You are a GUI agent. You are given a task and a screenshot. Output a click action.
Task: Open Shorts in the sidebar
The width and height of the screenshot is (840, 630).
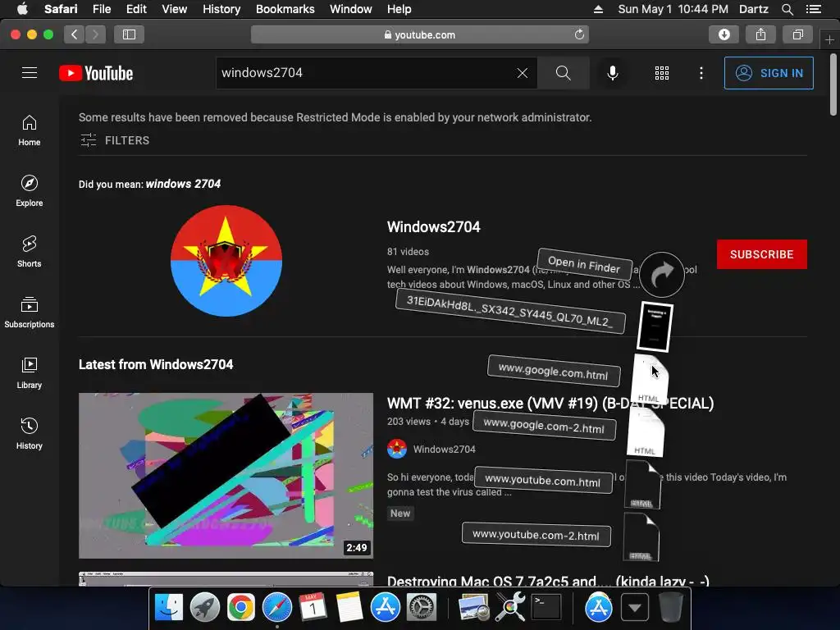(30, 251)
